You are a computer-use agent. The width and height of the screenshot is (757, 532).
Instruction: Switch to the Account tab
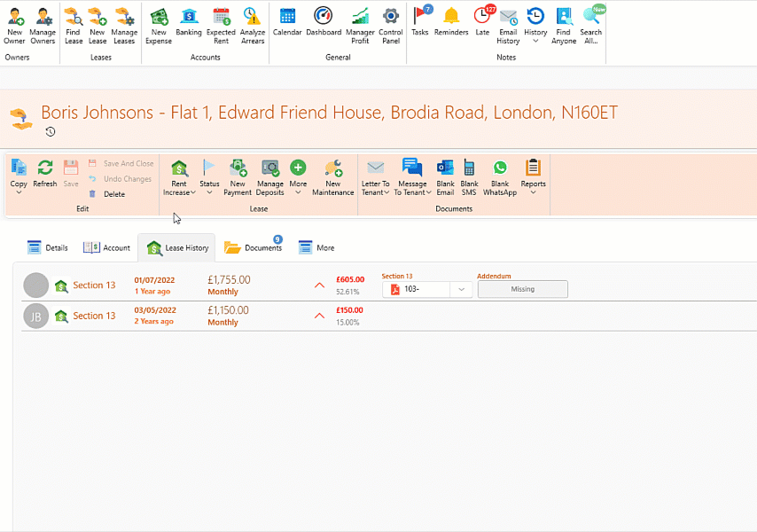(107, 247)
